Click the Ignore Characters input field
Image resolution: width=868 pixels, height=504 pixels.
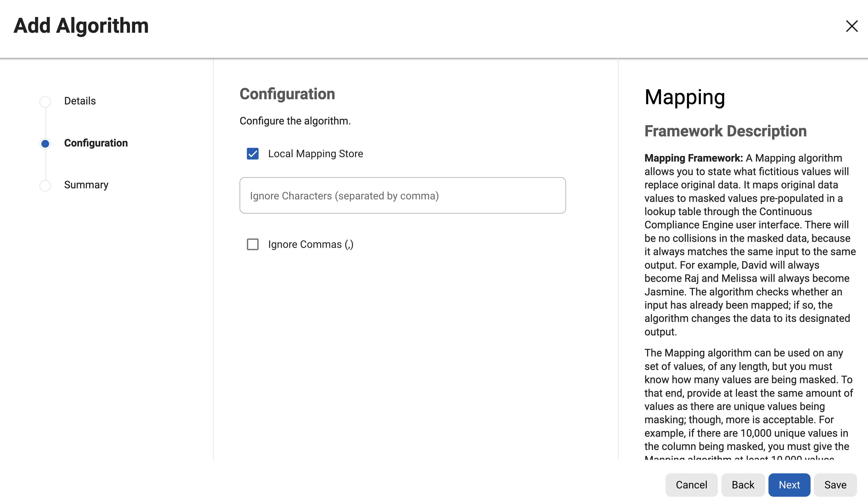[402, 196]
